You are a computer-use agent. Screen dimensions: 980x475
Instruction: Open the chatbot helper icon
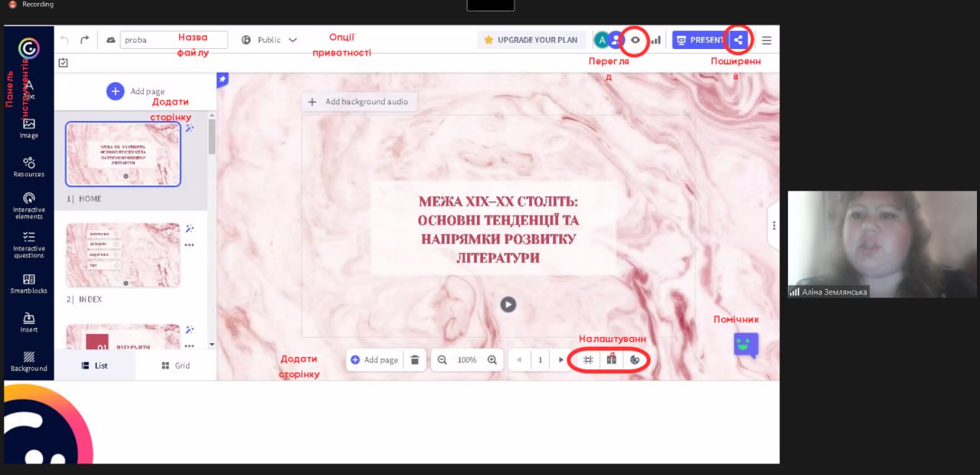pyautogui.click(x=746, y=345)
